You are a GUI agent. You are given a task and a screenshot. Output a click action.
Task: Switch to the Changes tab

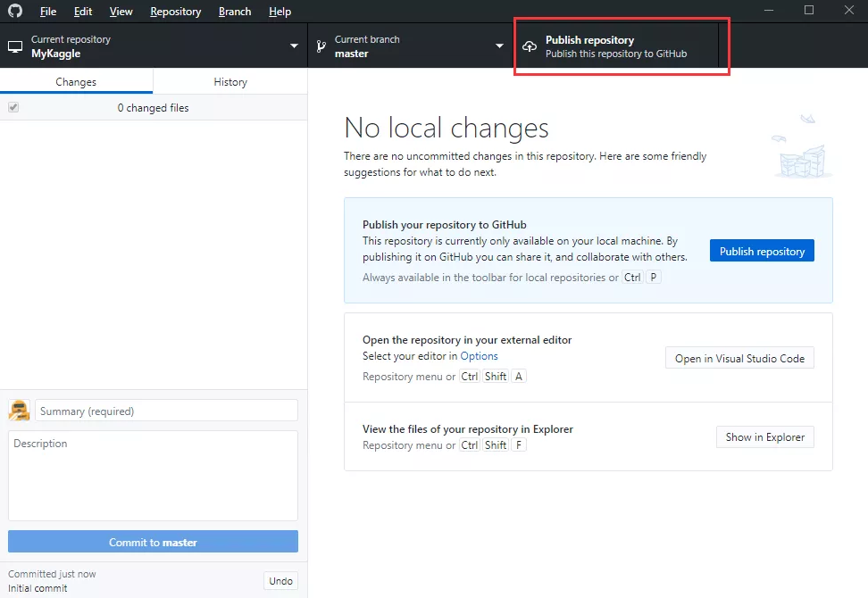pos(77,81)
